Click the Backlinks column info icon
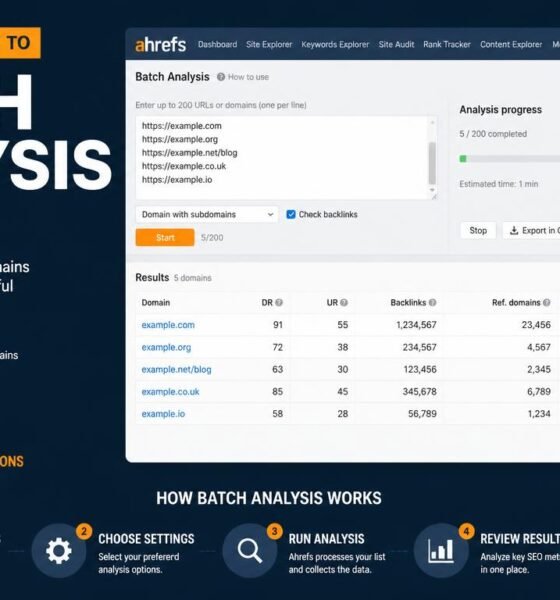This screenshot has width=560, height=600. [433, 302]
